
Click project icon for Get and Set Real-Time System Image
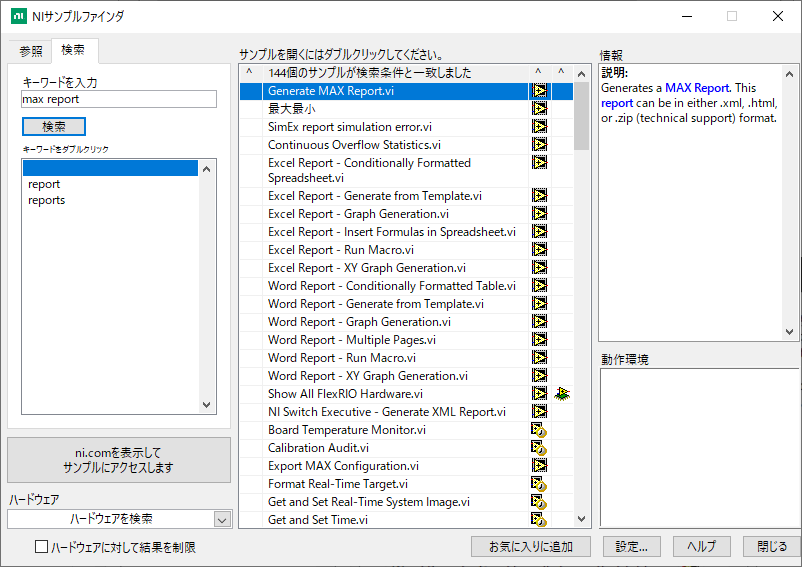point(539,502)
